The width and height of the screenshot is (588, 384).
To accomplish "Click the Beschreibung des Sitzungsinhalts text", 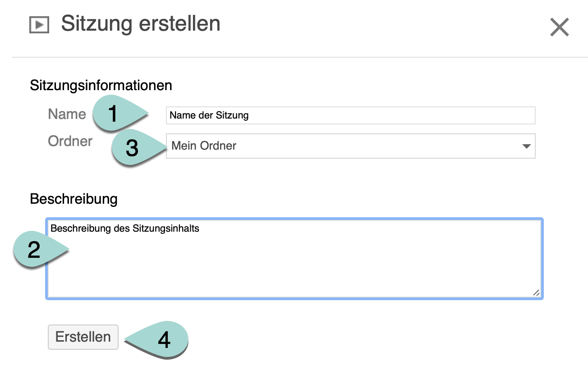I will (x=125, y=229).
